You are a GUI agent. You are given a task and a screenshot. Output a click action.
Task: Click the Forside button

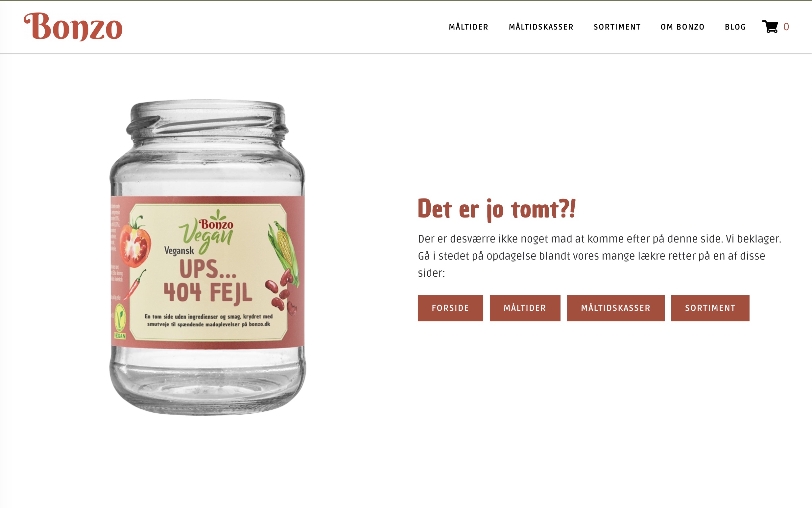[450, 308]
